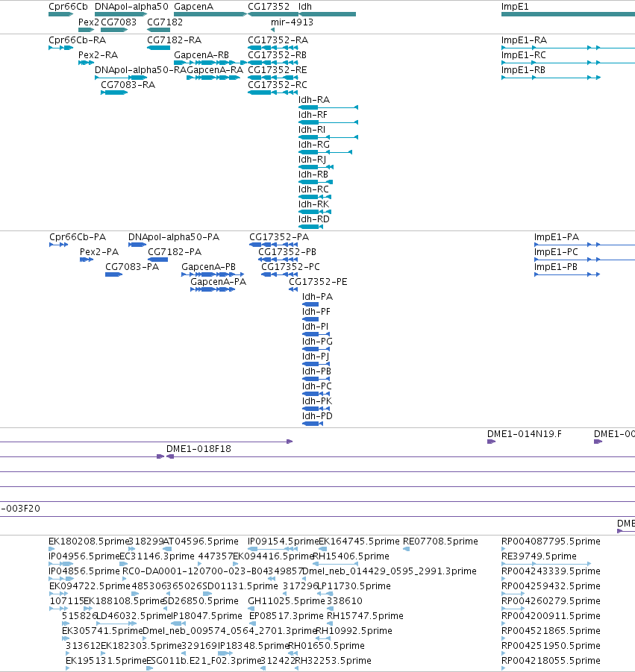Select transcript Idh-RA

(x=328, y=107)
